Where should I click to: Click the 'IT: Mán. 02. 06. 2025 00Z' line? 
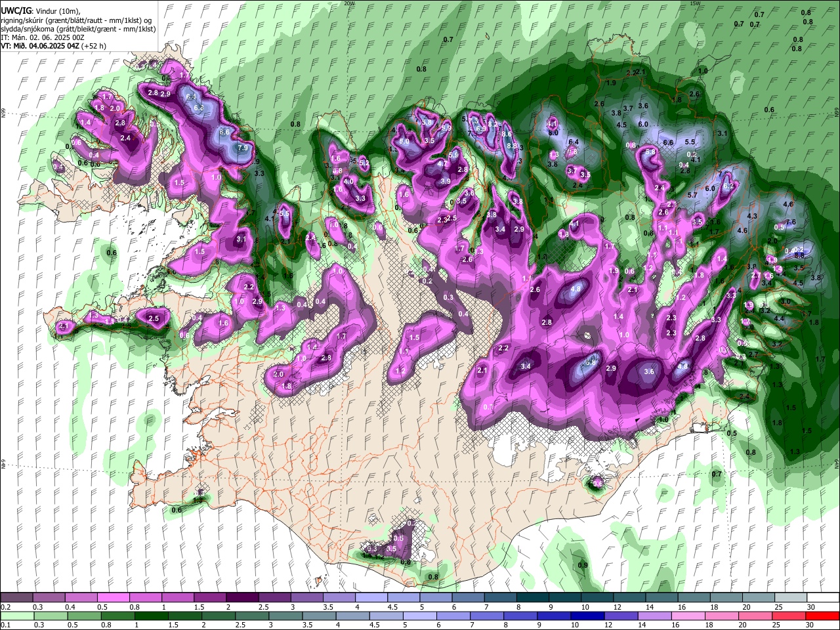click(42, 38)
